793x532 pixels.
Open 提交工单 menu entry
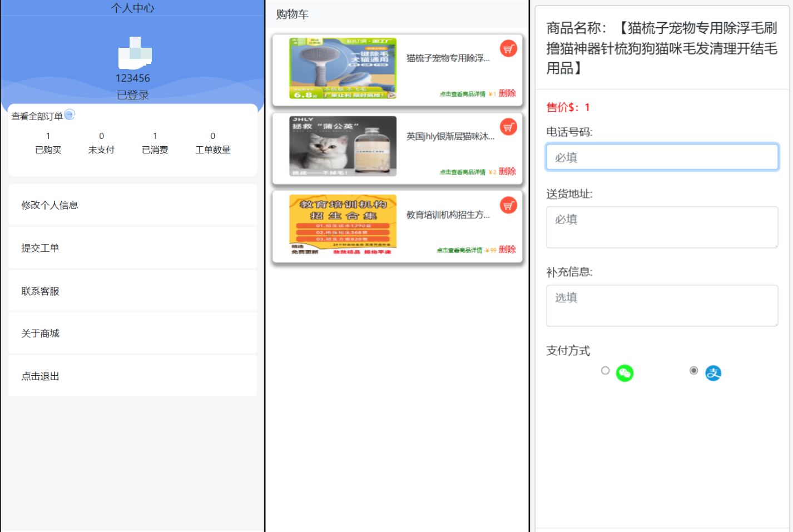click(132, 248)
